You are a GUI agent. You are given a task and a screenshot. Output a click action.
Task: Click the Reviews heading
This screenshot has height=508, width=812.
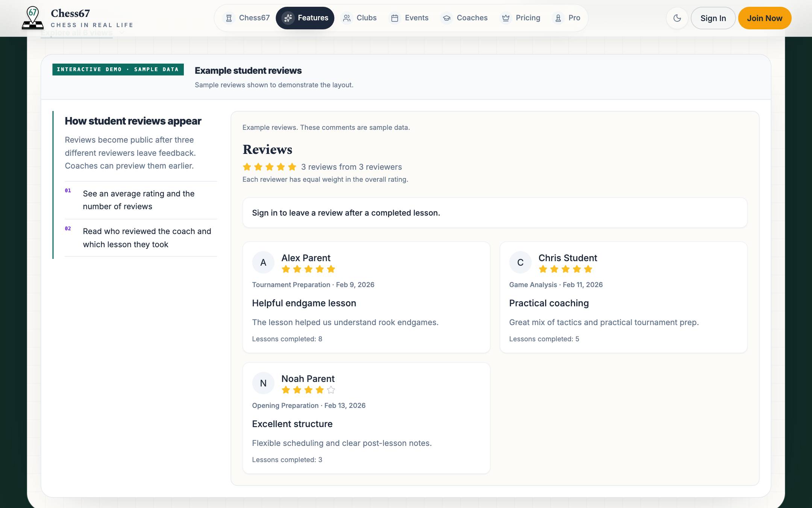coord(267,149)
